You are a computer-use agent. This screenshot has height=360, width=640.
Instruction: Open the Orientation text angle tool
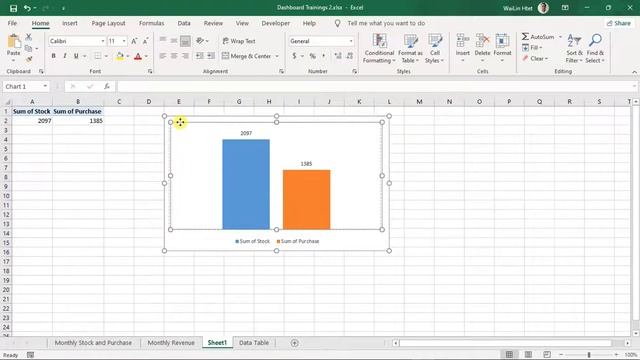pyautogui.click(x=200, y=41)
